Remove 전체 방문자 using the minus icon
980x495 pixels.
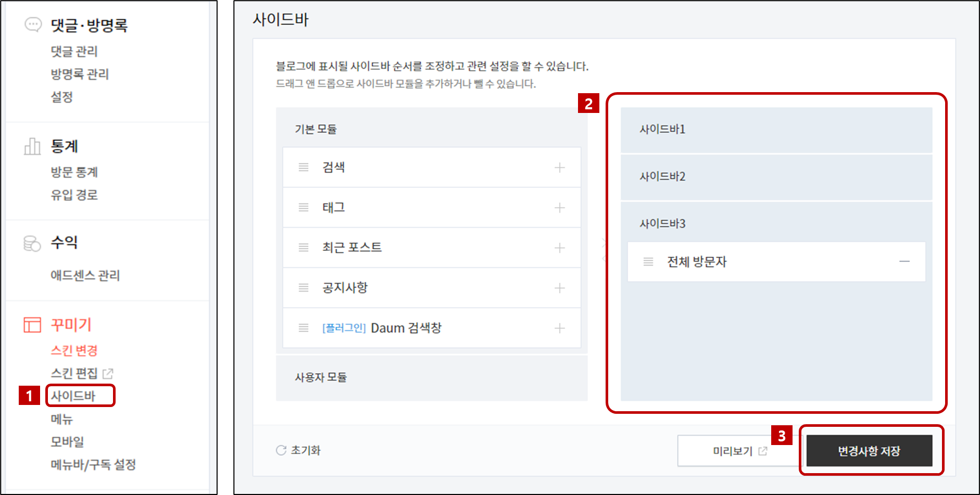904,261
